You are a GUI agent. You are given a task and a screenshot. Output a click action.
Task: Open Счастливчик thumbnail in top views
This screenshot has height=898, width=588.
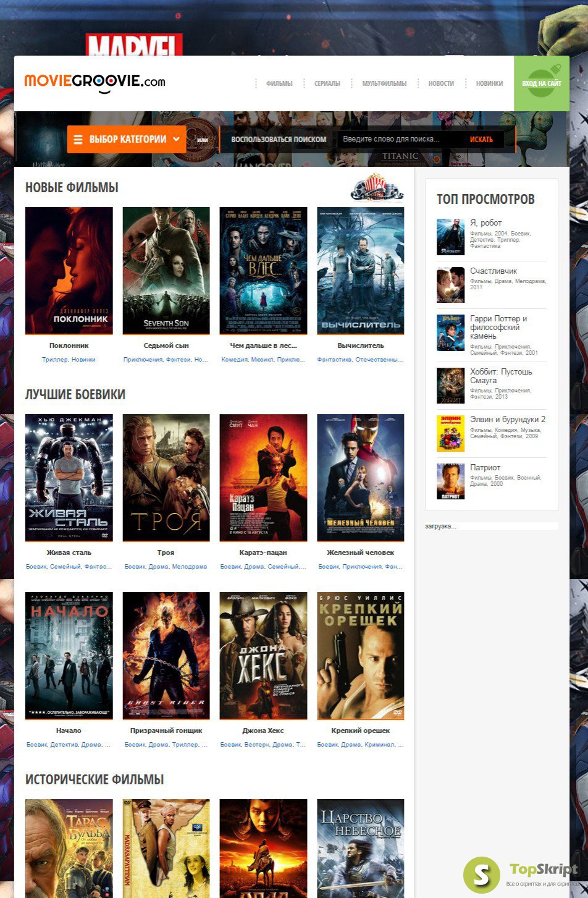coord(450,285)
